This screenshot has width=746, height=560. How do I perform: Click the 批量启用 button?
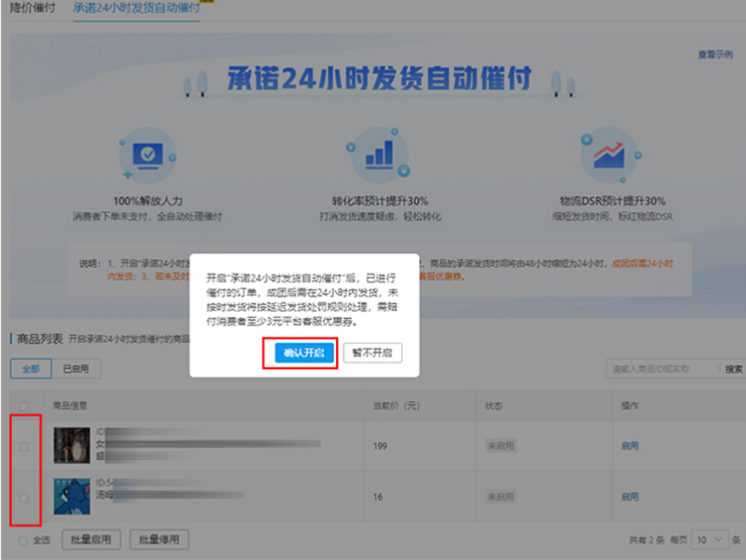91,539
